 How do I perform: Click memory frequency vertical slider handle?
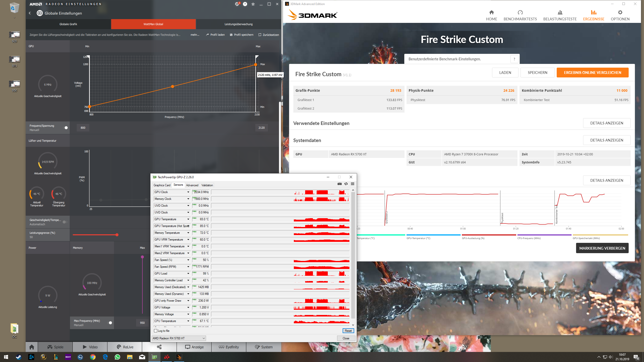tap(142, 257)
